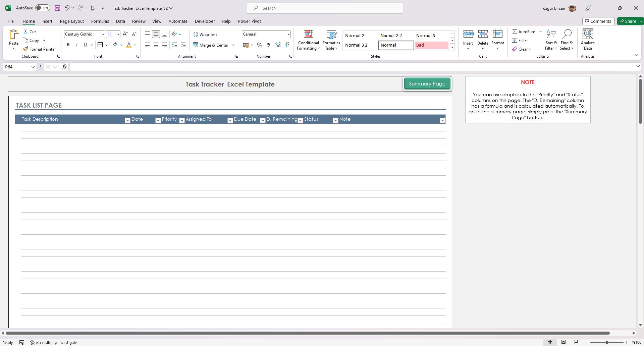The image size is (644, 346).
Task: Toggle underline formatting
Action: 85,45
